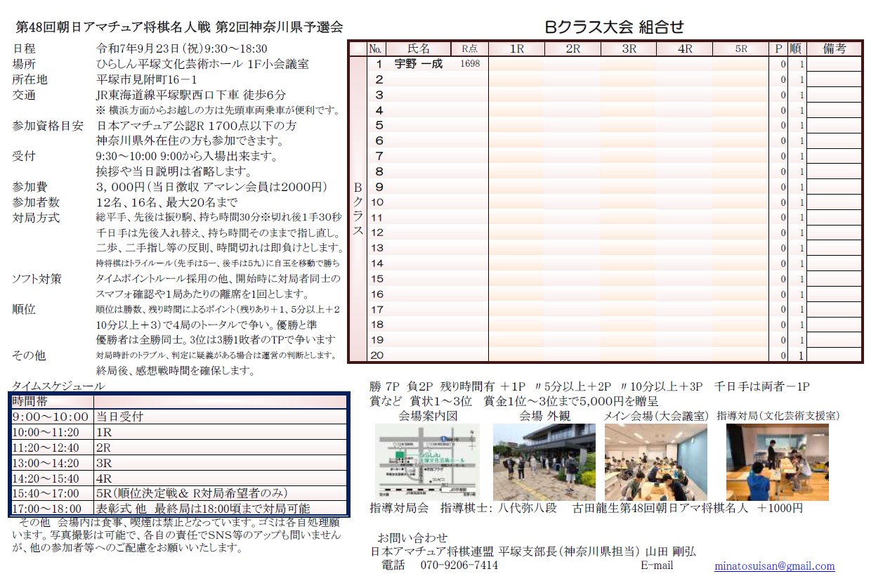Open the minatosuisan@gmail.com email link

coord(774,566)
